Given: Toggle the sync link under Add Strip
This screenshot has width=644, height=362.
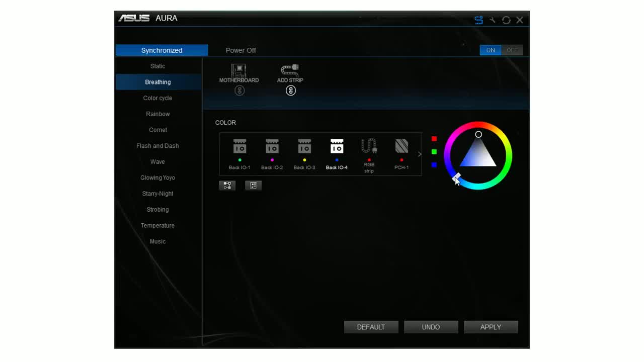Looking at the screenshot, I should [291, 90].
